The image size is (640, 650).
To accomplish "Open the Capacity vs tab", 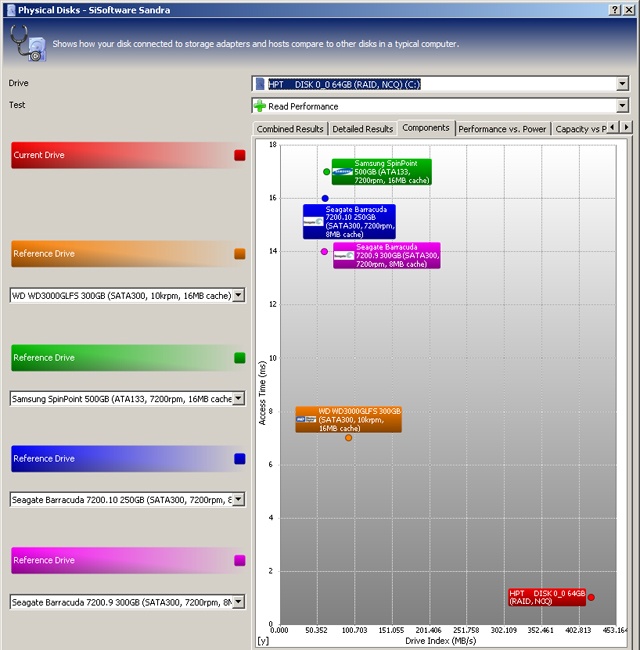I will coord(580,129).
